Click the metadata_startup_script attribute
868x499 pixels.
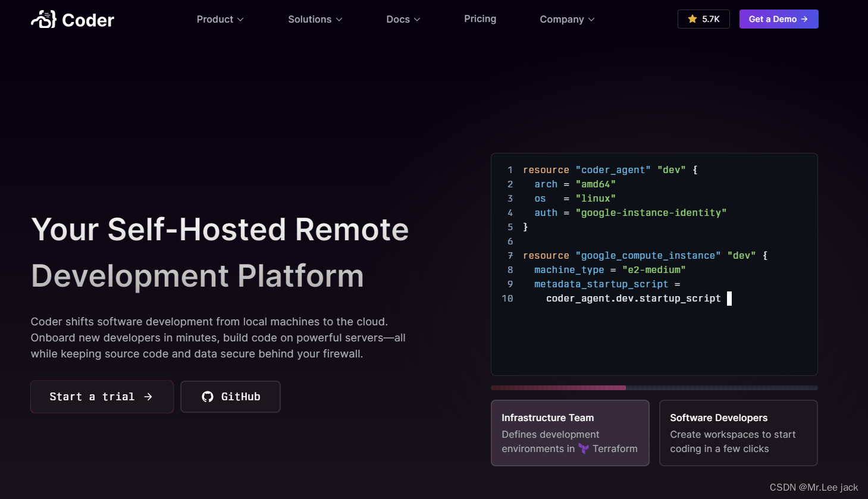[x=601, y=284]
